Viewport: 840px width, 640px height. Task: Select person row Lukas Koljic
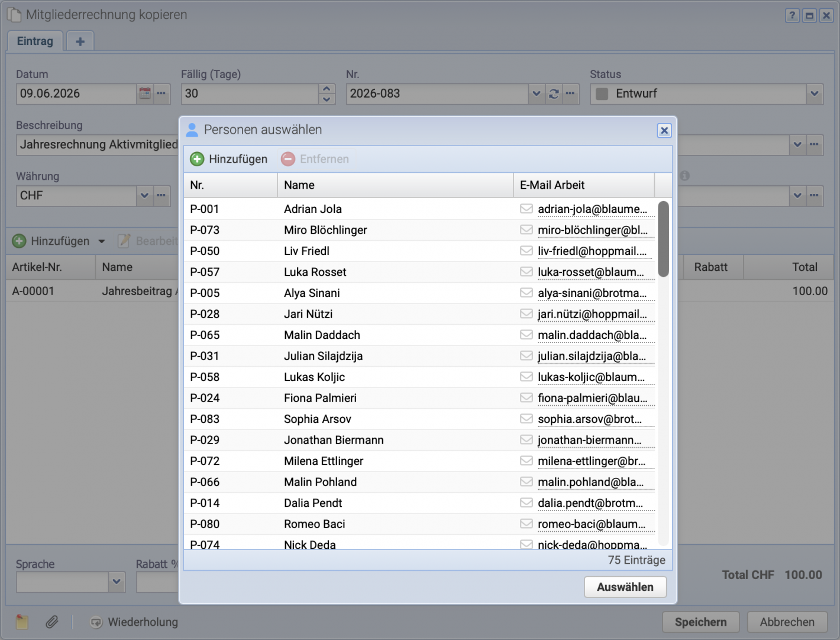(x=419, y=377)
